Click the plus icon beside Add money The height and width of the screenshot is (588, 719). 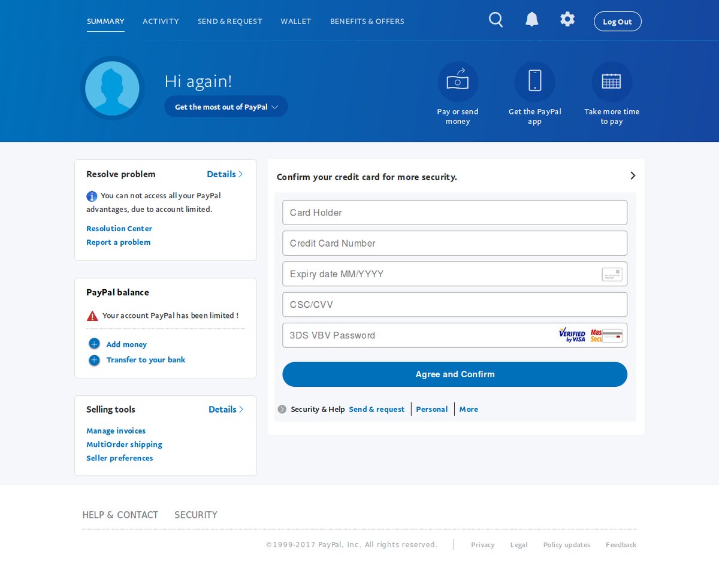(x=94, y=344)
